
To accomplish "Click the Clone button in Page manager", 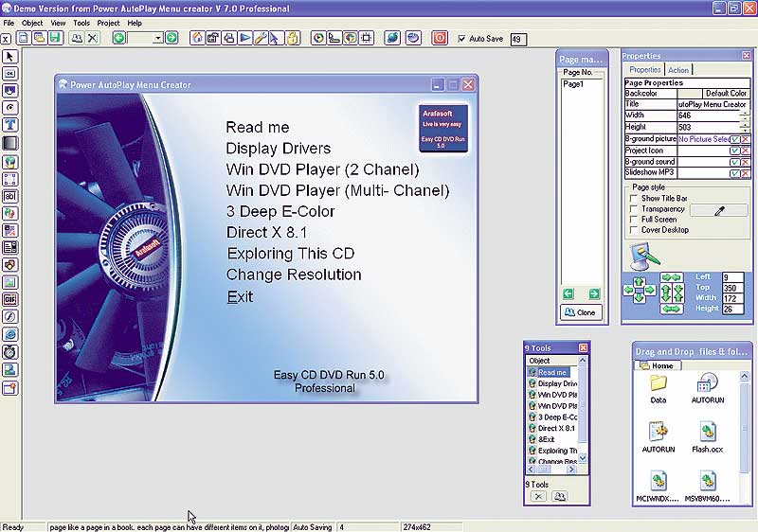I will tap(581, 312).
